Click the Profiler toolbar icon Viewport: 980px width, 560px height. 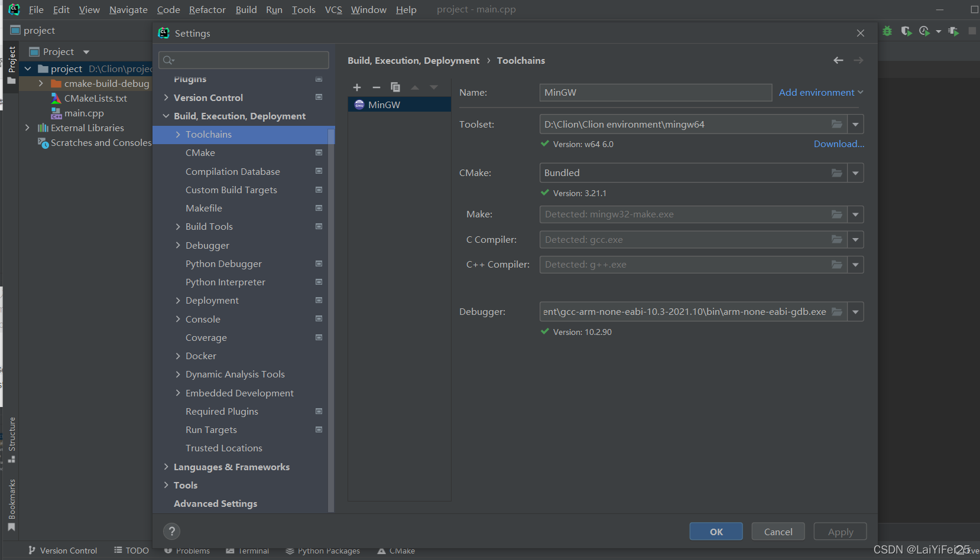click(x=925, y=31)
